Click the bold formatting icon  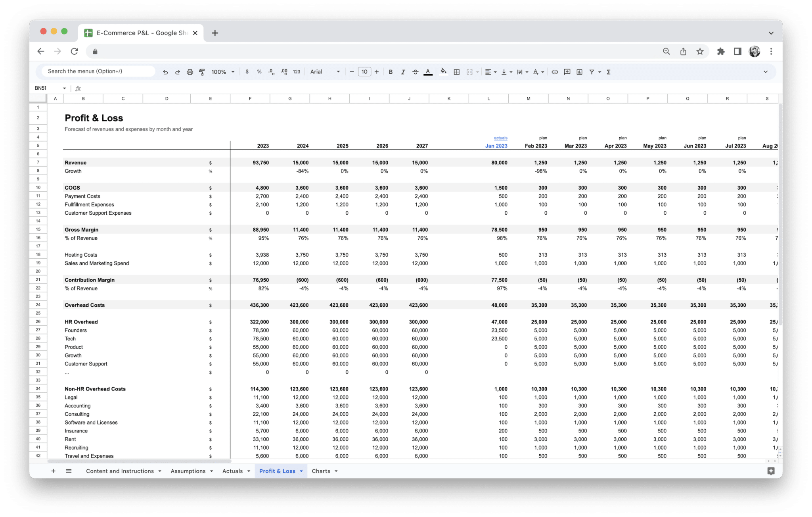coord(391,71)
